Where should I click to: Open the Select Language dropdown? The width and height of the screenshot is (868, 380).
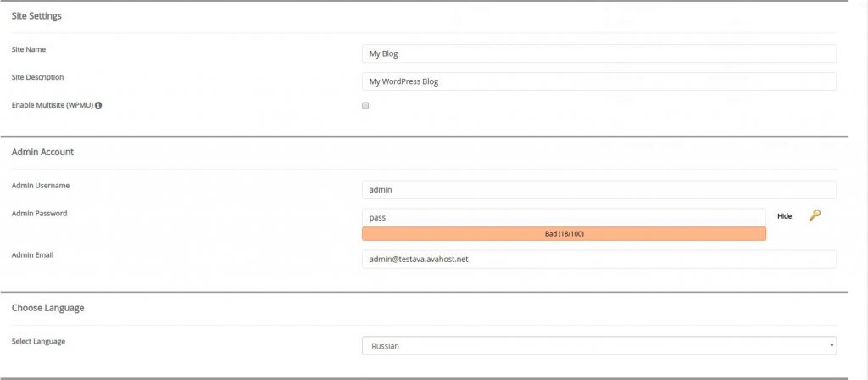click(x=599, y=346)
